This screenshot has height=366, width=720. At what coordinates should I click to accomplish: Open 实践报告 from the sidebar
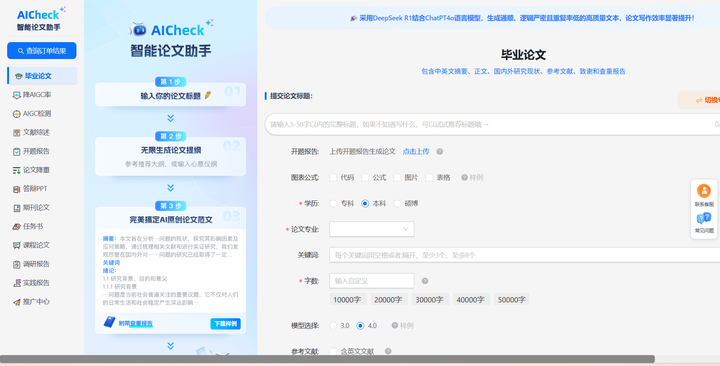[x=31, y=283]
